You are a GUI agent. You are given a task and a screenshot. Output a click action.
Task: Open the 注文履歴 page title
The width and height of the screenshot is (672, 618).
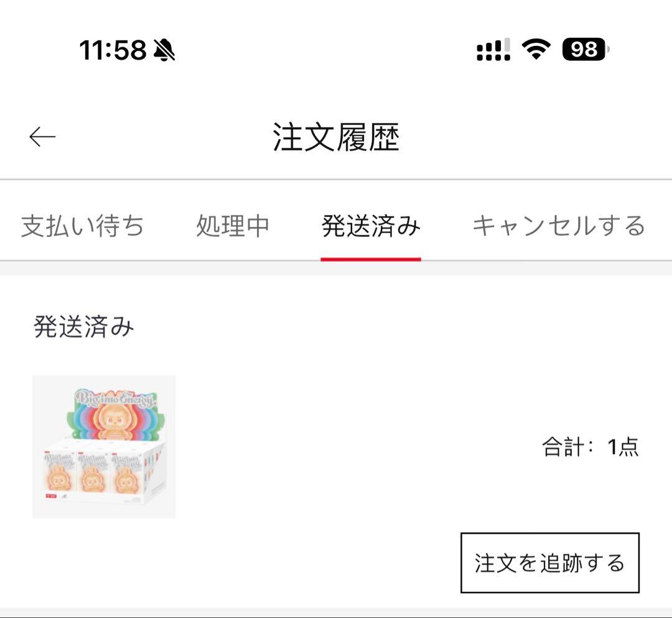coord(336,136)
